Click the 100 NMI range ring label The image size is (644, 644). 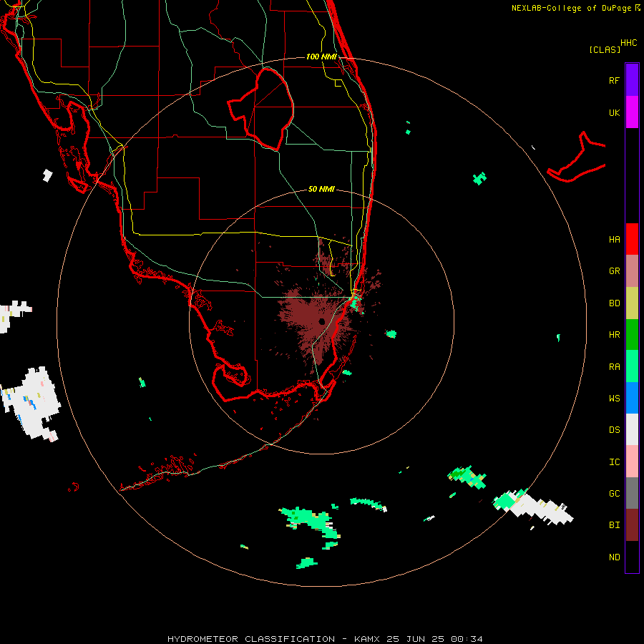point(321,57)
